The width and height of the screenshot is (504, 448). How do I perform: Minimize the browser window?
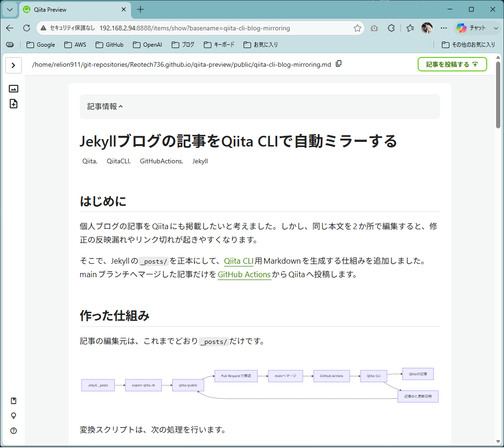click(x=450, y=9)
